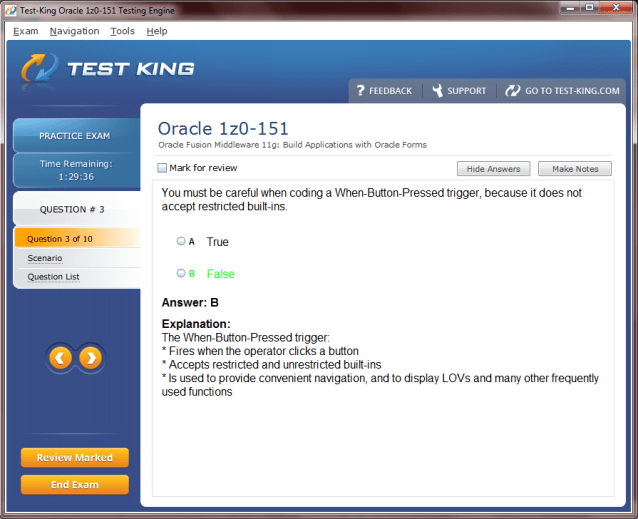
Task: Open the Question List sidebar item
Action: pyautogui.click(x=53, y=277)
